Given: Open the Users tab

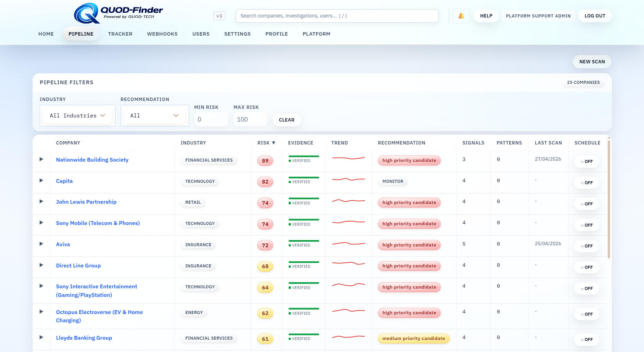Looking at the screenshot, I should [x=201, y=34].
